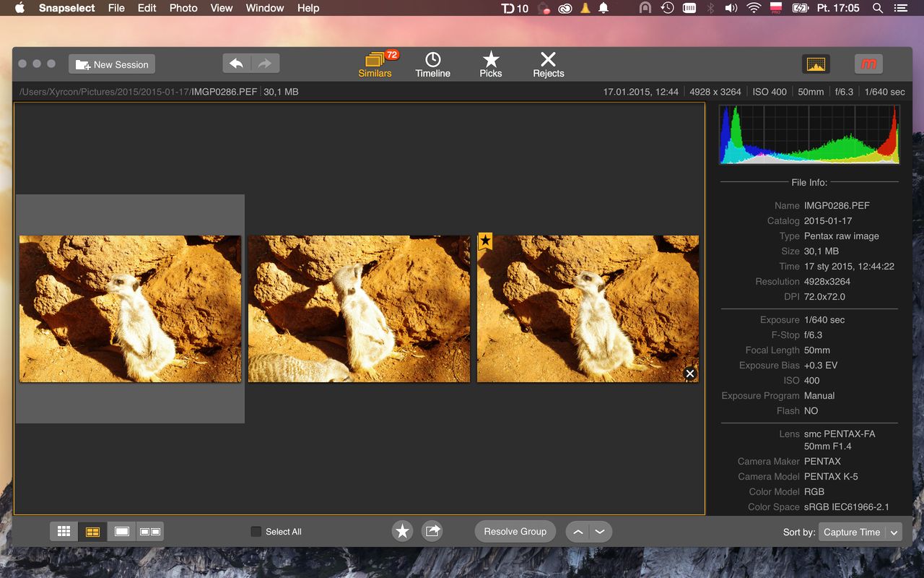
Task: Click the undo back arrow
Action: click(237, 64)
